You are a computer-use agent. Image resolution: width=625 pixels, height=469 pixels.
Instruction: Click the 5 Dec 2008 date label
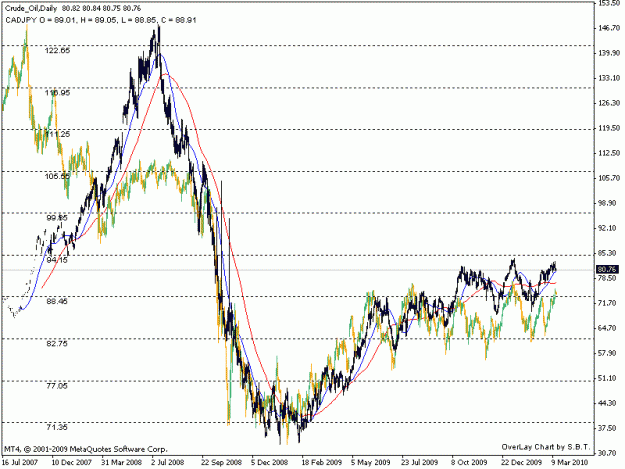(269, 462)
